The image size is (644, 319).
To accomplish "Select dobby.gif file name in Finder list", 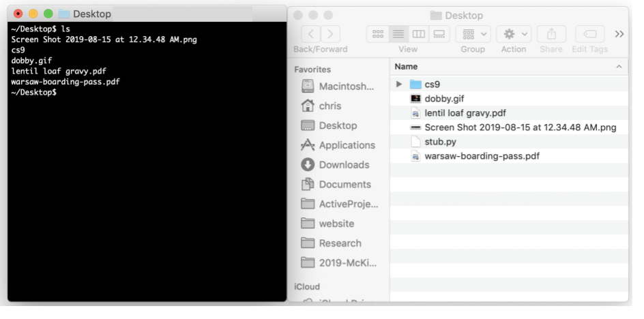I will (x=444, y=99).
